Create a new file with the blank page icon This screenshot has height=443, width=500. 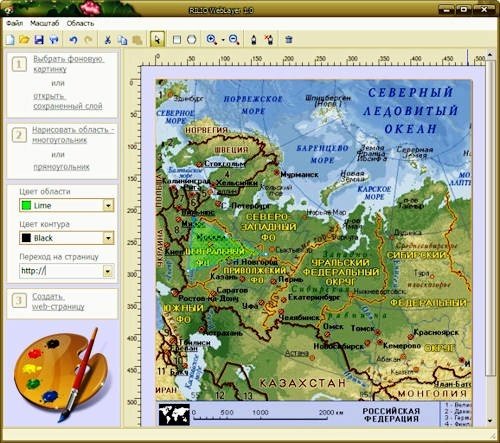click(x=10, y=40)
